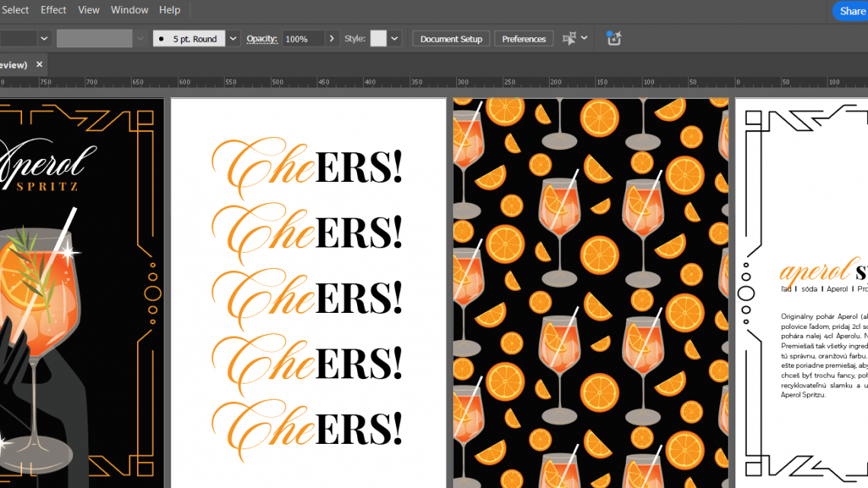Screen dimensions: 868x488
Task: Select the 'SPRITZ' text on the black poster
Action: tap(47, 187)
